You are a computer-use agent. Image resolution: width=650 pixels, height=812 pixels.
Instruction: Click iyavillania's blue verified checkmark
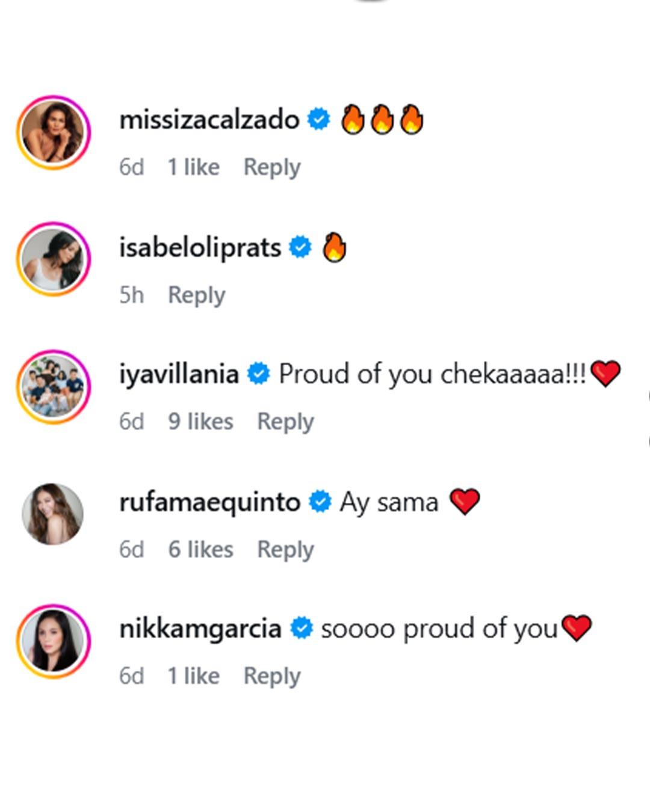tap(259, 374)
